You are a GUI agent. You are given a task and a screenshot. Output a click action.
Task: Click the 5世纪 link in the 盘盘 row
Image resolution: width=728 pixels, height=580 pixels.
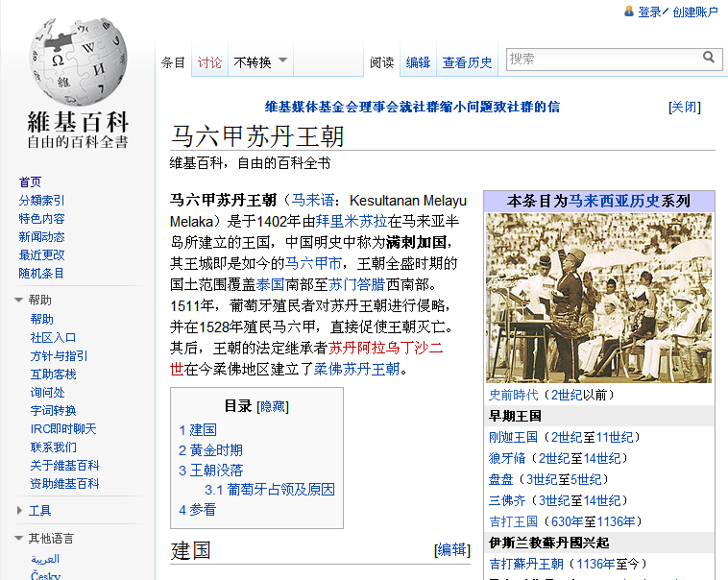tap(587, 480)
